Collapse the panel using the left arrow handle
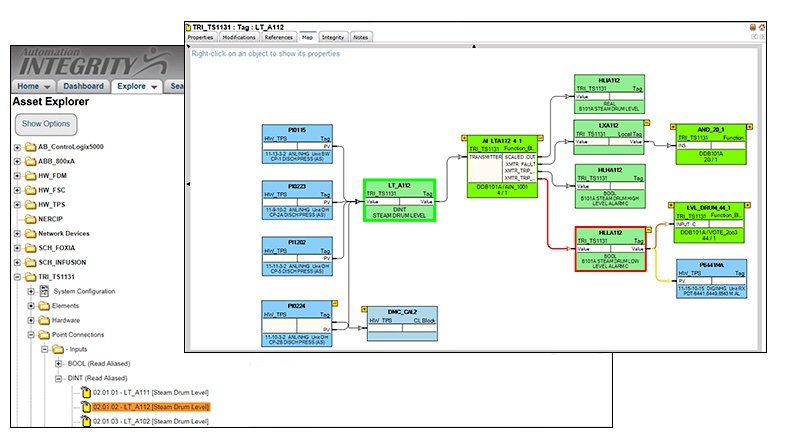 click(x=188, y=184)
